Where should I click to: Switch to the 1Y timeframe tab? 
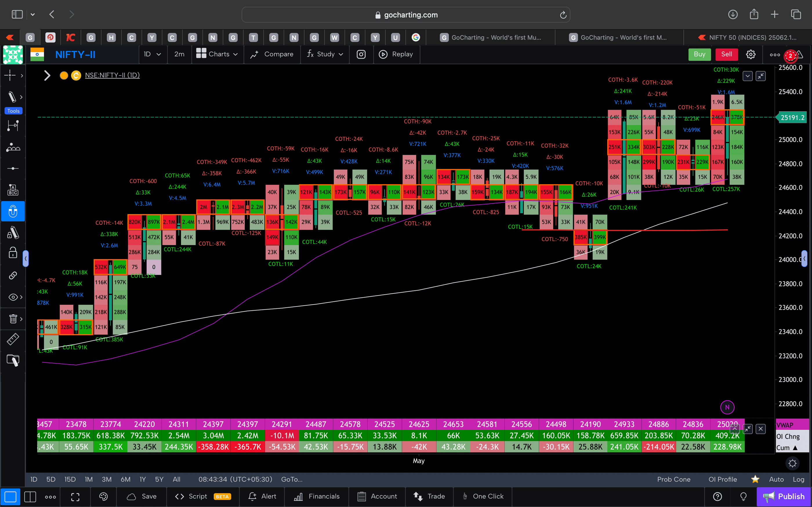click(142, 479)
